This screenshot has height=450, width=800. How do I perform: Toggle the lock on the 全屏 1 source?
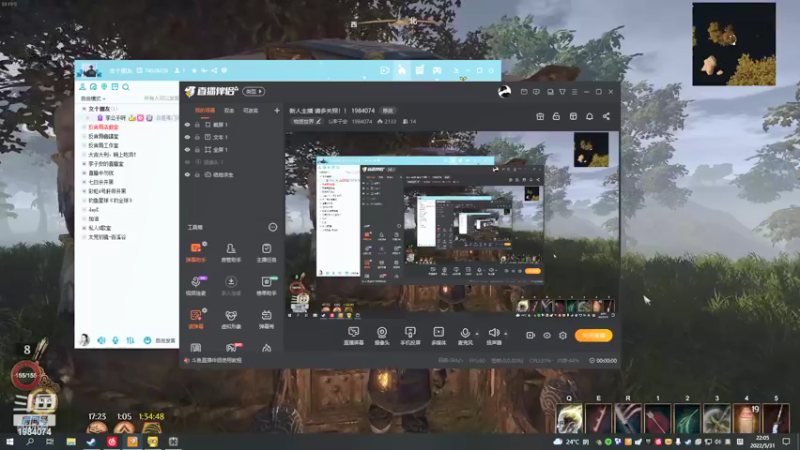tap(197, 149)
